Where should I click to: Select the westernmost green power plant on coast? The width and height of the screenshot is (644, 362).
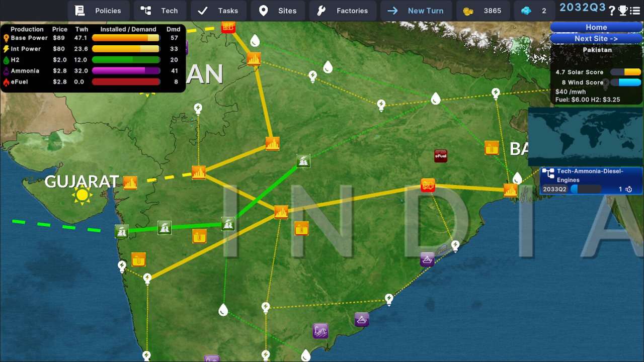(121, 231)
